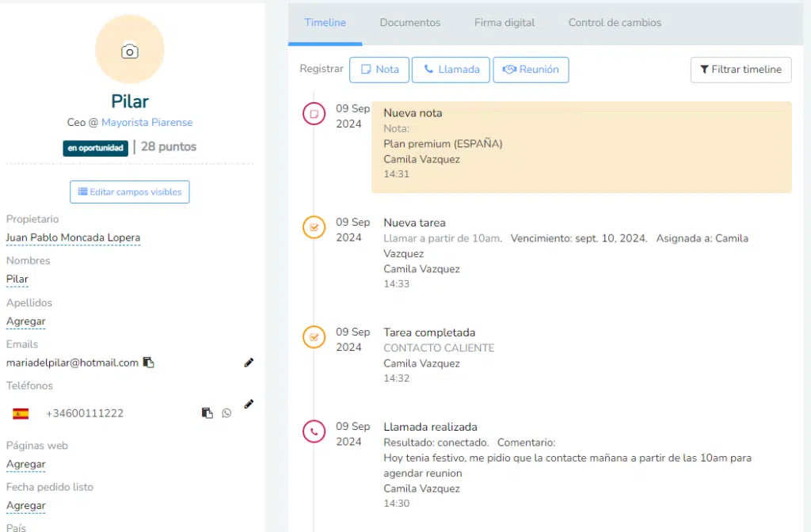The width and height of the screenshot is (811, 532).
Task: Click Resultado: conectado text
Action: 436,443
